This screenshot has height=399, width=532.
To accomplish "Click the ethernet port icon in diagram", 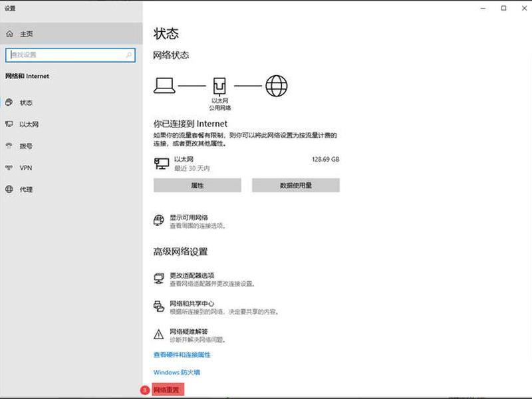I will coord(219,86).
